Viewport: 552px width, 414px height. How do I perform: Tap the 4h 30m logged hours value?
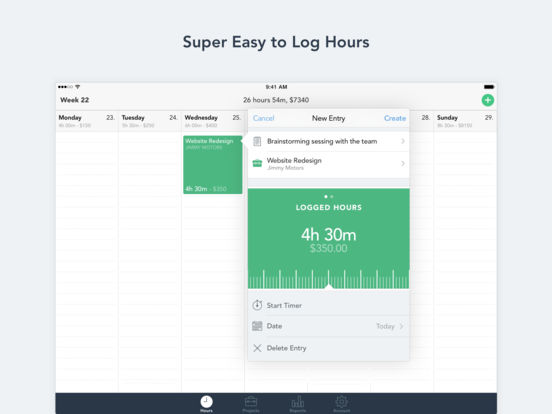(328, 235)
